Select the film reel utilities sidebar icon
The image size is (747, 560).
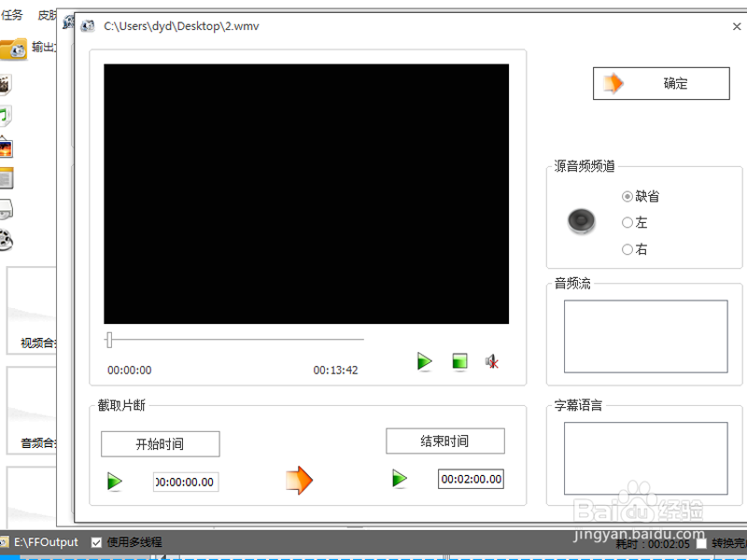tap(6, 240)
